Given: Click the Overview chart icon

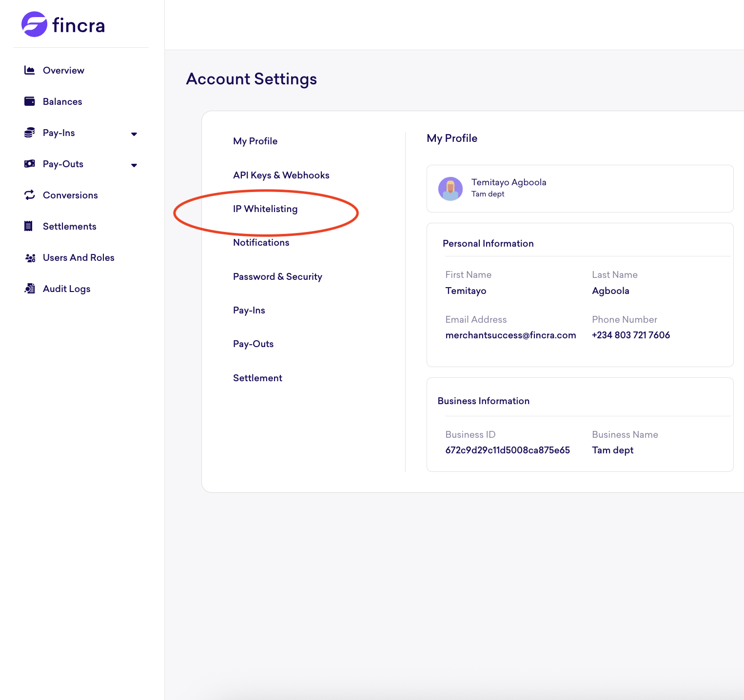Looking at the screenshot, I should pos(29,70).
